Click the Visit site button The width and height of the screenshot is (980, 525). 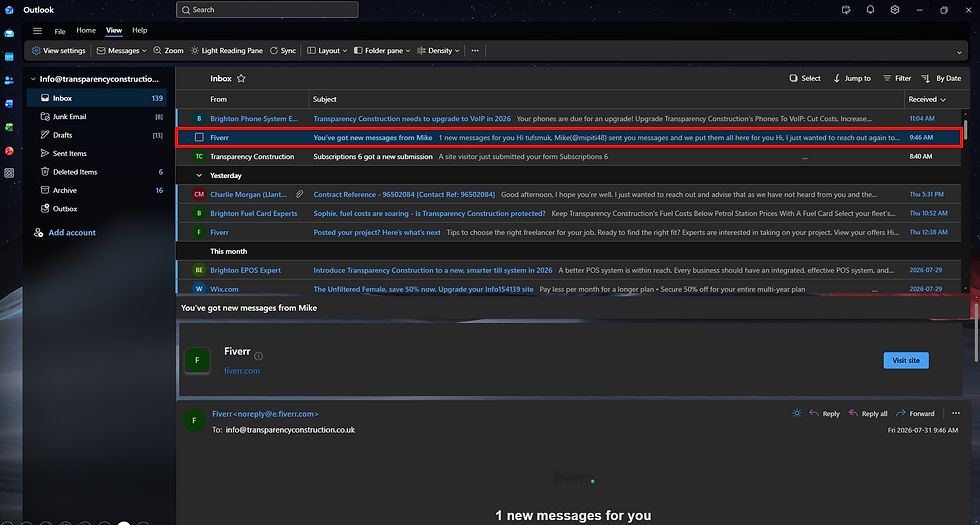pos(906,361)
